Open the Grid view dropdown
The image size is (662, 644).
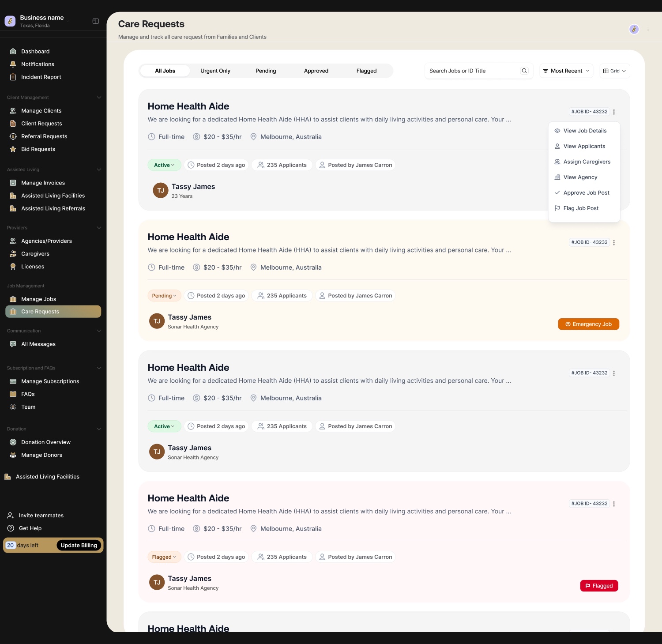615,71
